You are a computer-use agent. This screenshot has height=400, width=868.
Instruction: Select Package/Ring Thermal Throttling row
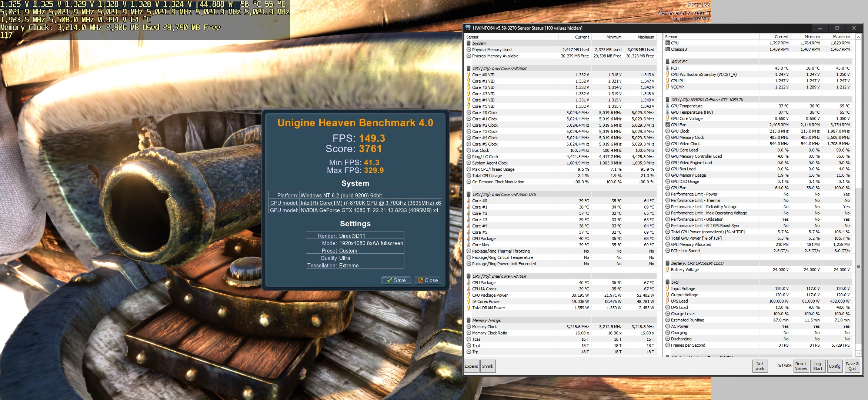tap(561, 251)
